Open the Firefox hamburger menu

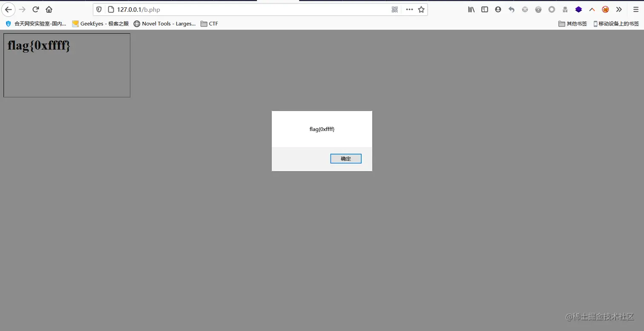pos(636,9)
